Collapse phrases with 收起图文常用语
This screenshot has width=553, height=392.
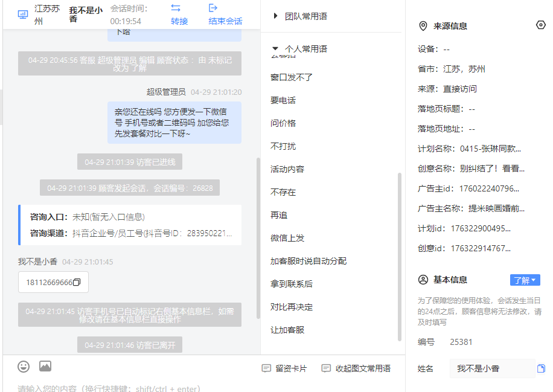point(356,368)
